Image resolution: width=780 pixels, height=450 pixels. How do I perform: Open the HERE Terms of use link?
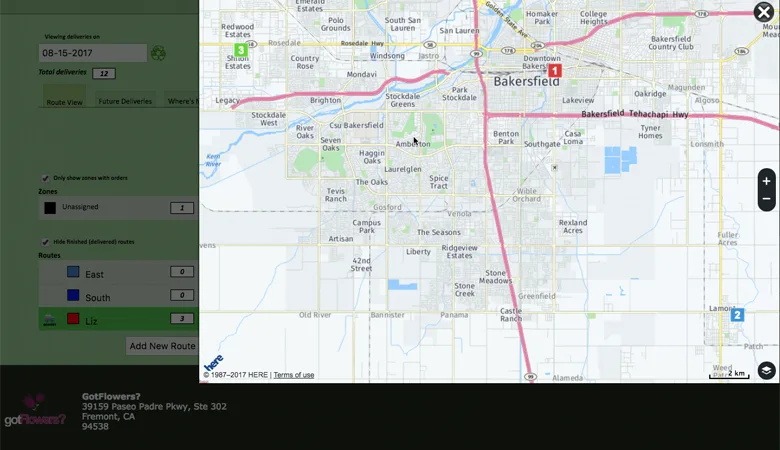tap(293, 375)
